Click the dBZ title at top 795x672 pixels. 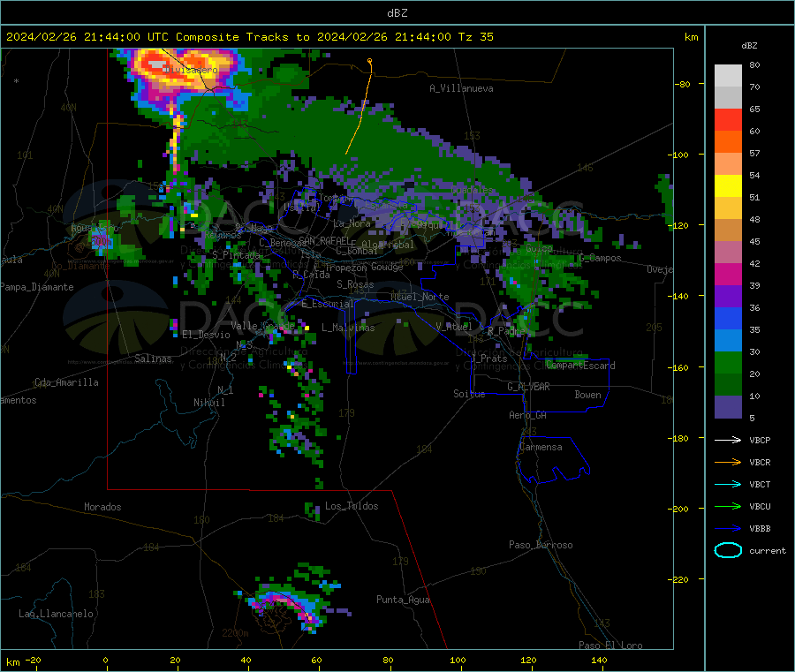pyautogui.click(x=397, y=13)
